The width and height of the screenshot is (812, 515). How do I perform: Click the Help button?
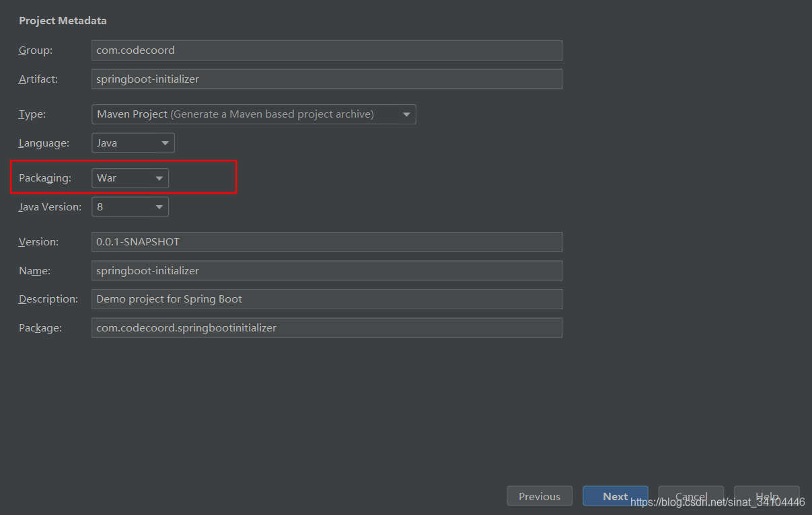pos(767,496)
